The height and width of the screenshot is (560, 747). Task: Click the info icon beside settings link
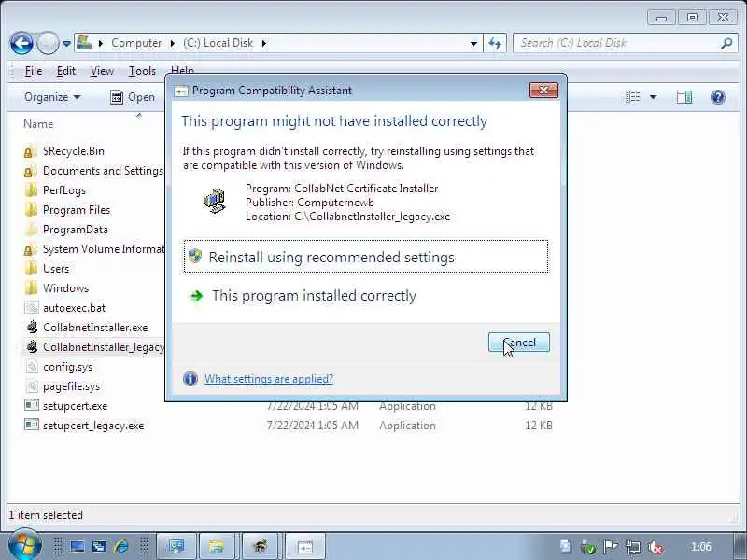pos(190,379)
